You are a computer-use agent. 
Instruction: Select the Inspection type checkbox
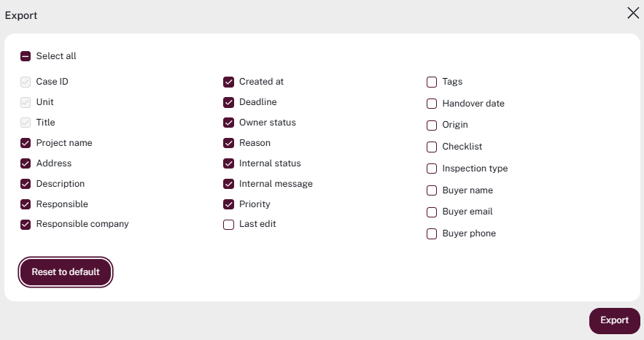[x=432, y=169]
